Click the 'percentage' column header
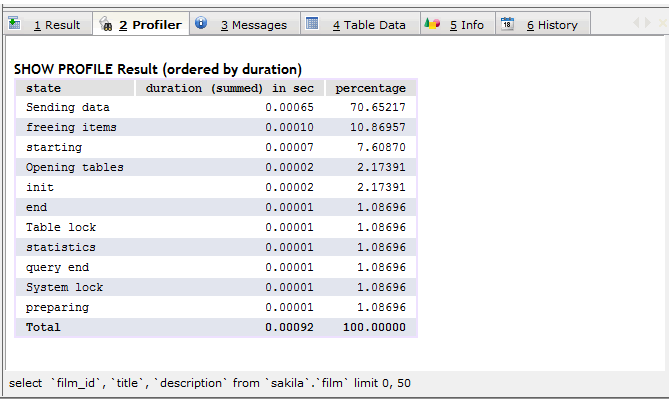This screenshot has width=671, height=400. click(370, 88)
